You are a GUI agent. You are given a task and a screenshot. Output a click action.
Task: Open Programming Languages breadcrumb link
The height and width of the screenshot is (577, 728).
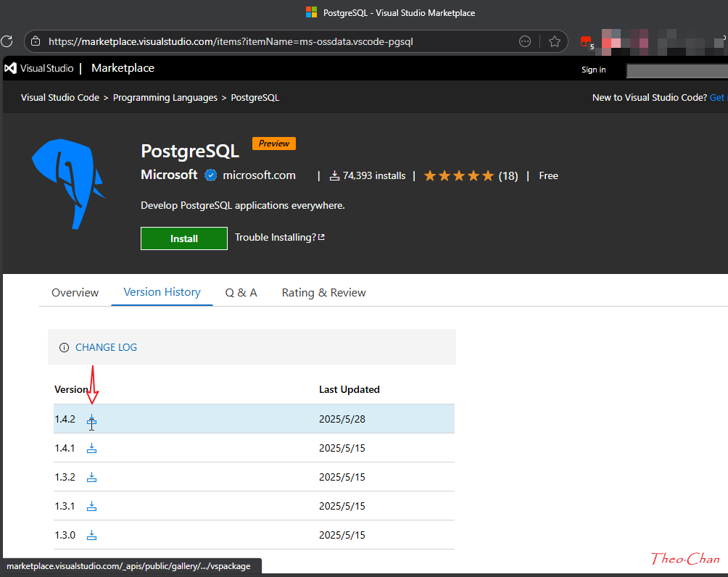coord(165,97)
